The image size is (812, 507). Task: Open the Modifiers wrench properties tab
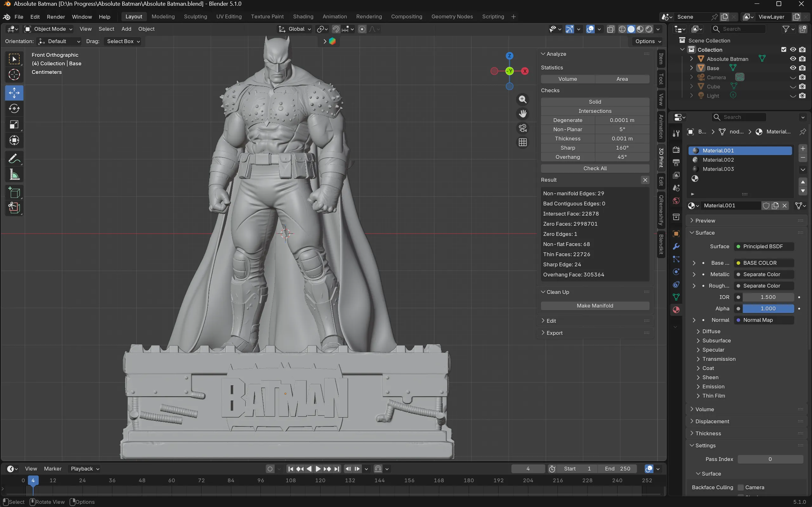point(676,246)
